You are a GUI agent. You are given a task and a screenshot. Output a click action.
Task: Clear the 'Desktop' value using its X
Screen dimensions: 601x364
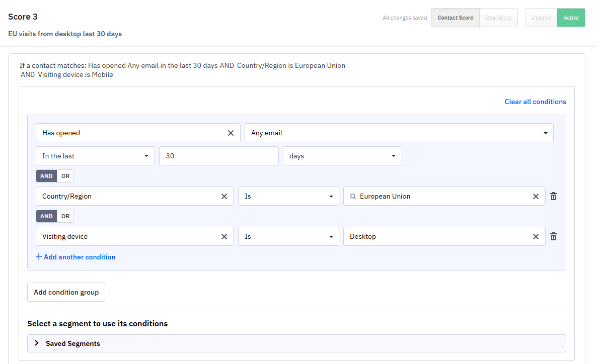coord(536,236)
